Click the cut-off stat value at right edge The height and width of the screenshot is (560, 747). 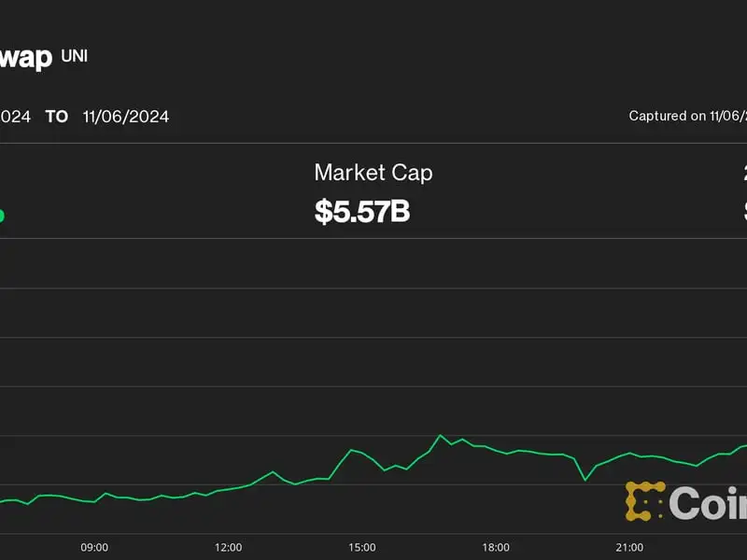744,211
